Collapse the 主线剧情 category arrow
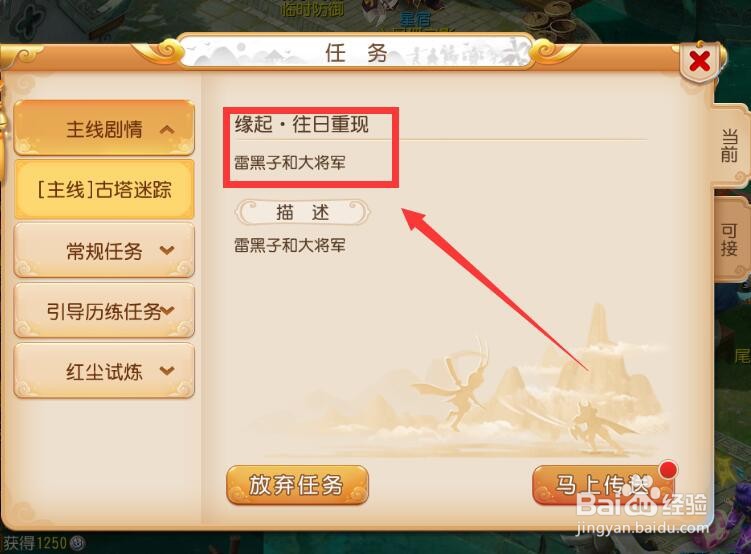 click(x=167, y=129)
